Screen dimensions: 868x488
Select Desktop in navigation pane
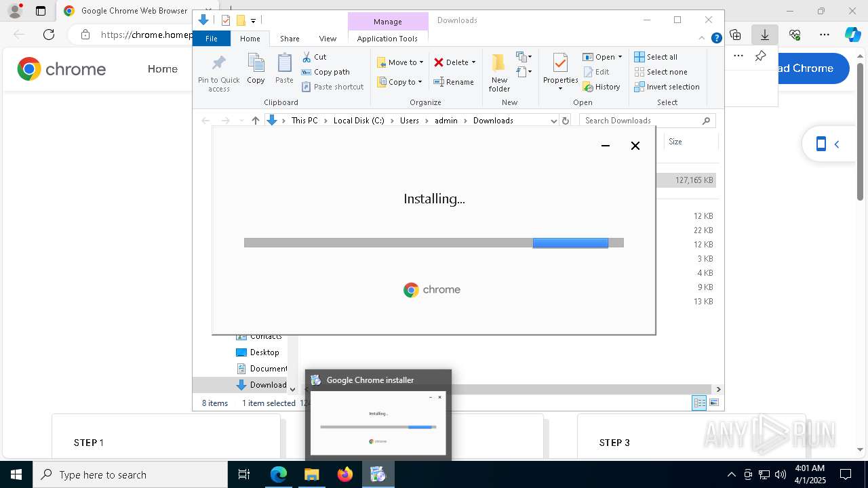(264, 352)
